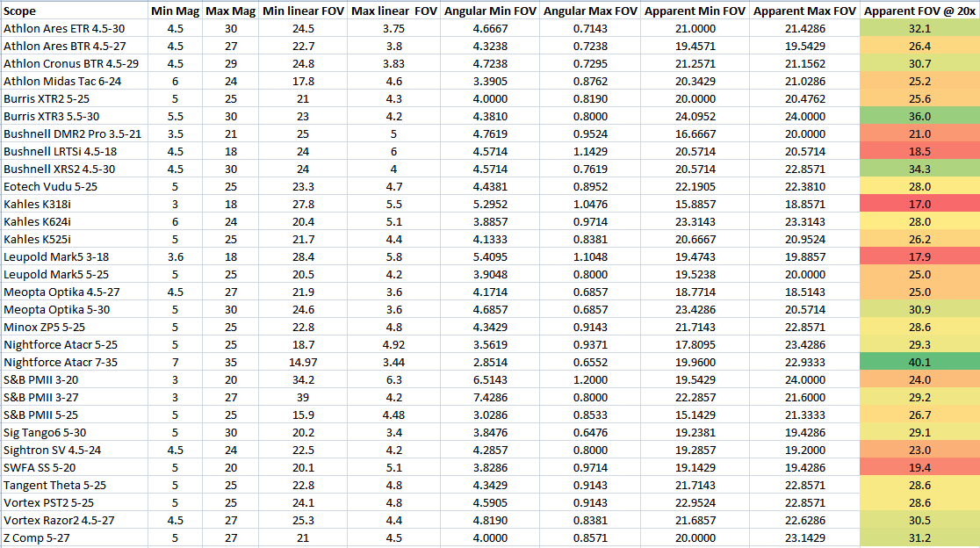Click the "Nightforce Atacr 7-35" cell

click(74, 362)
